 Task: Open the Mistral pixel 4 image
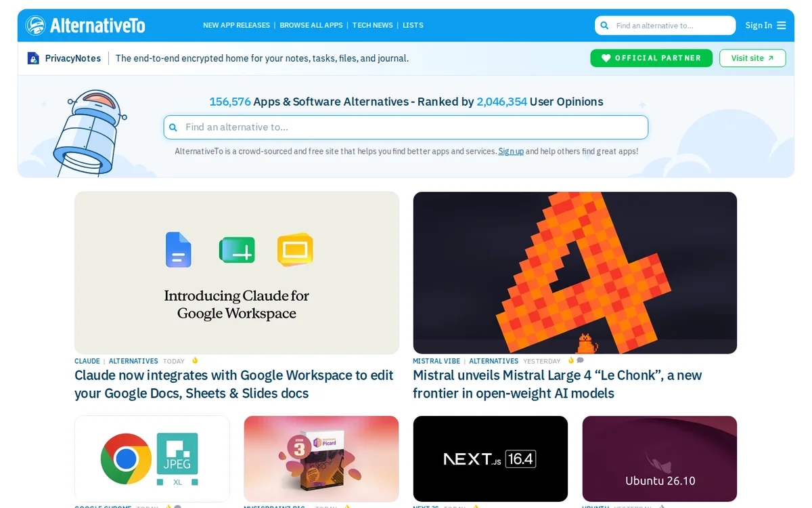[575, 272]
